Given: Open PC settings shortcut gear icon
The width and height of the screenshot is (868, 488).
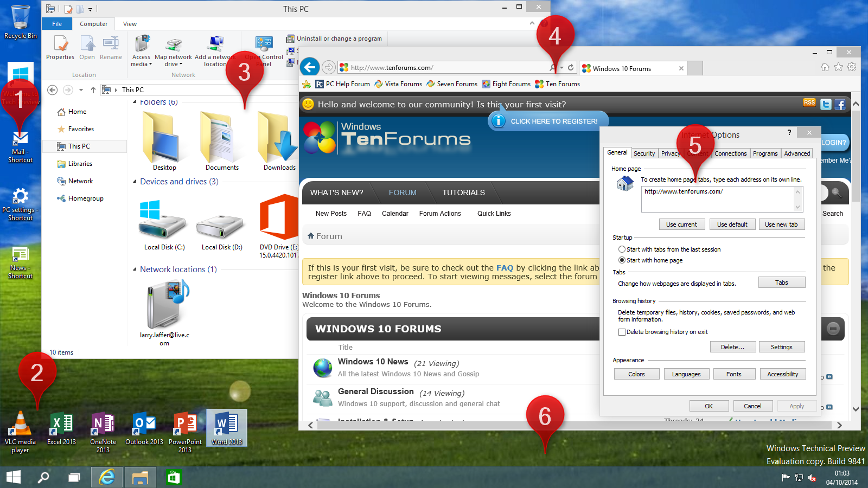Looking at the screenshot, I should [20, 204].
